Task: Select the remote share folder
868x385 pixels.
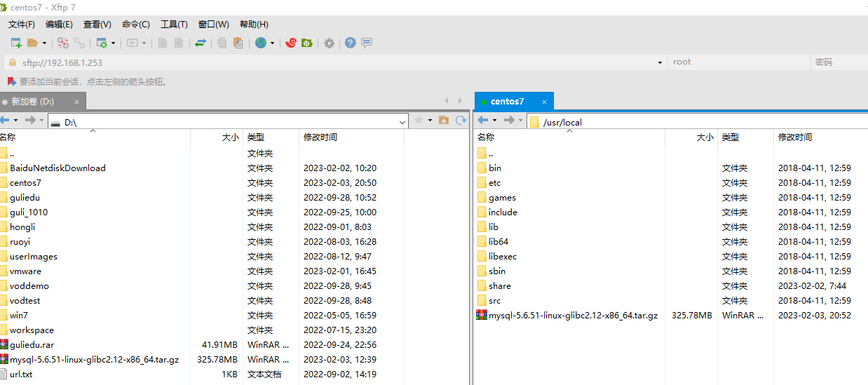Action: click(500, 285)
